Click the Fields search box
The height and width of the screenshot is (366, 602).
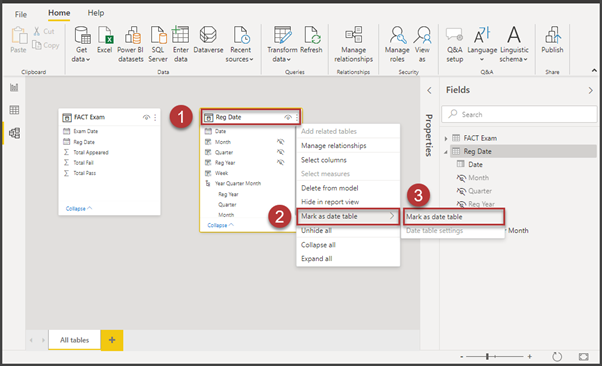click(519, 114)
